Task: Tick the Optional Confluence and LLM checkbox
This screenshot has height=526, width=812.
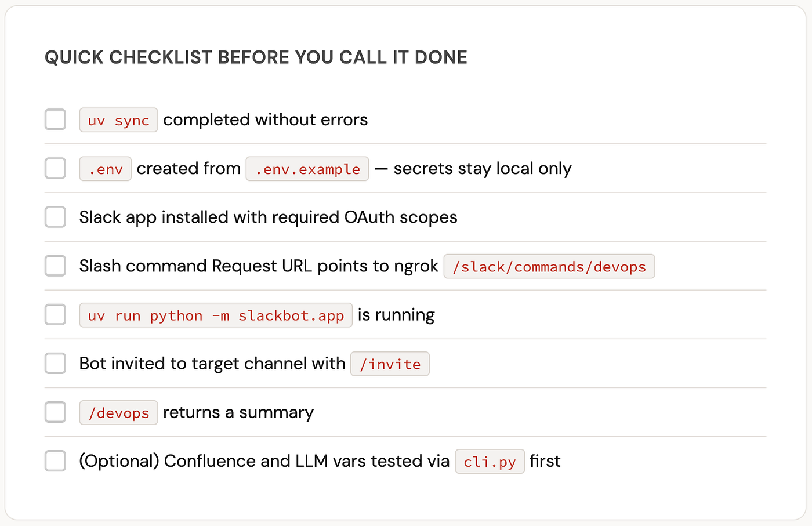Action: [x=55, y=461]
